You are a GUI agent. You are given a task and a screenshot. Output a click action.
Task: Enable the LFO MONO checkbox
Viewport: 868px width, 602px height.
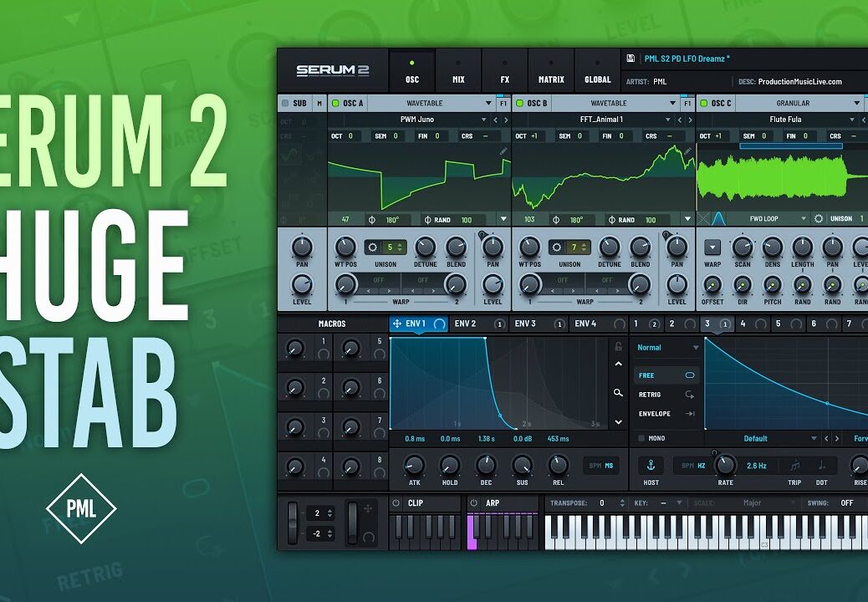[x=642, y=438]
